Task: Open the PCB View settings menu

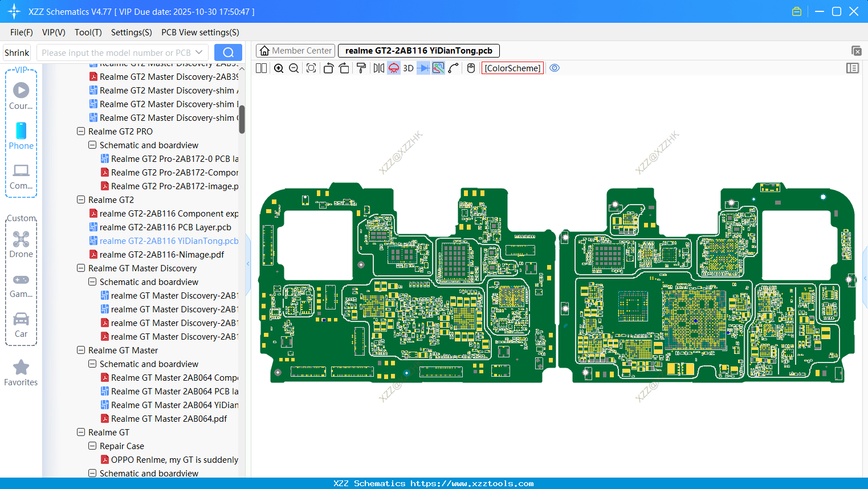Action: pyautogui.click(x=200, y=32)
